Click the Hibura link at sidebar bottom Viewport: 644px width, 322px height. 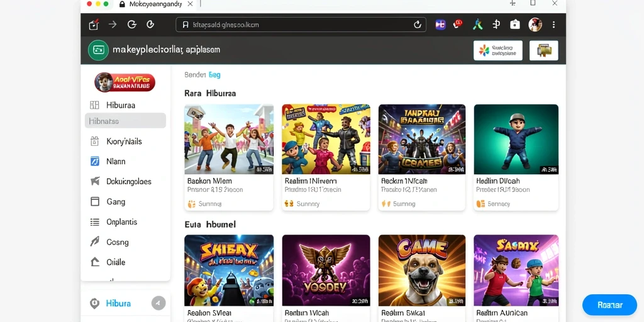(118, 304)
